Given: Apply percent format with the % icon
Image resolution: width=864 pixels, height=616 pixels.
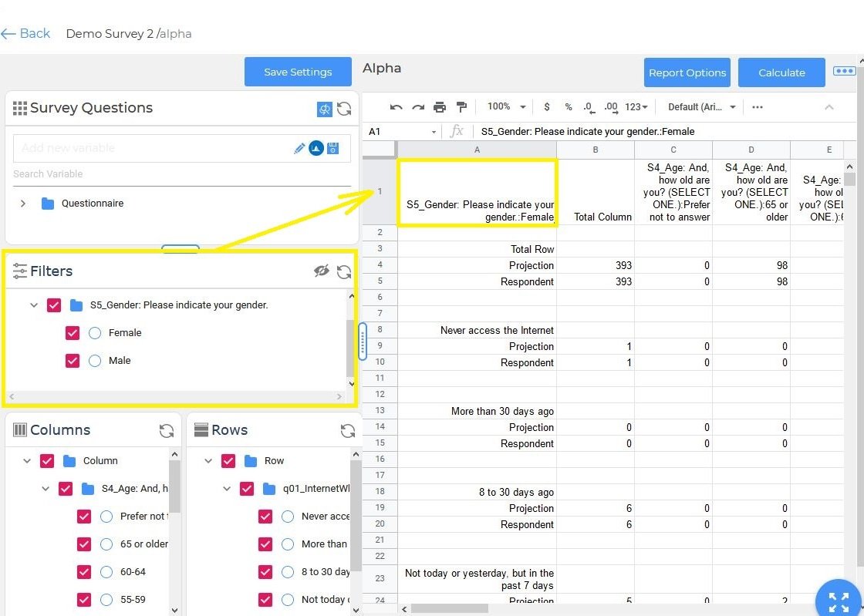Looking at the screenshot, I should tap(569, 107).
